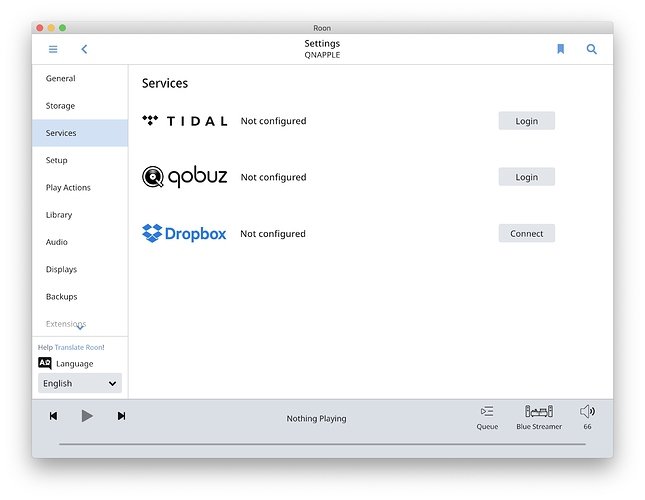Select the Library settings tab
Image resolution: width=645 pixels, height=500 pixels.
tap(80, 215)
